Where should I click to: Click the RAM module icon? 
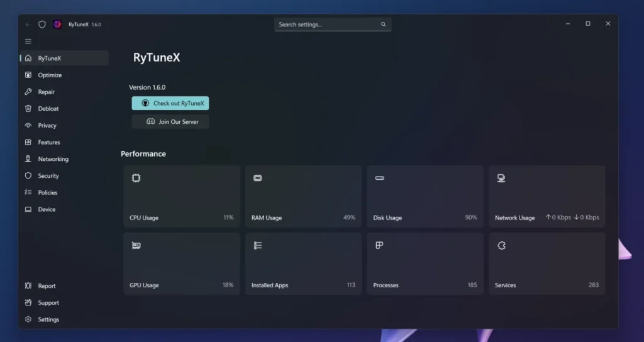click(257, 178)
